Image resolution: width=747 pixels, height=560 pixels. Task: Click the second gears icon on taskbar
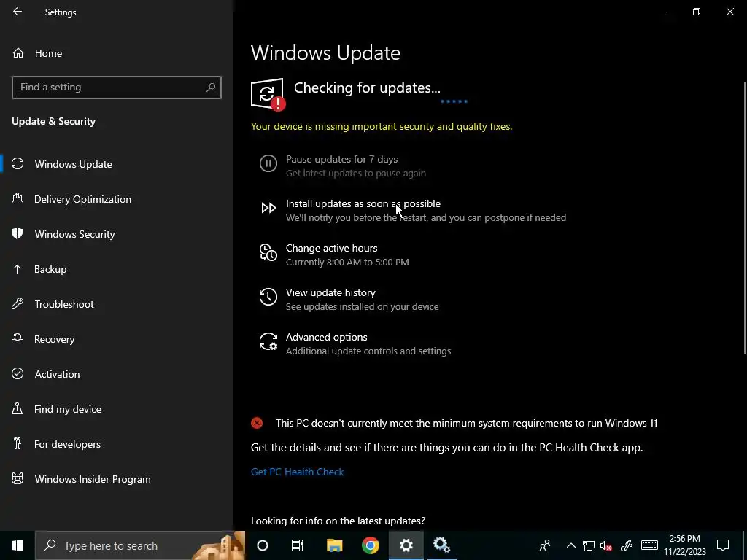(441, 545)
